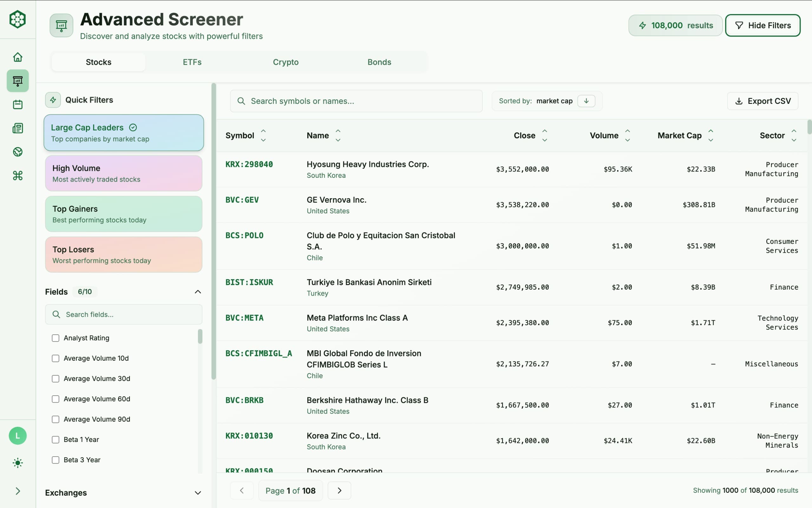Open the Calendar icon in the sidebar
Image resolution: width=812 pixels, height=508 pixels.
point(17,104)
